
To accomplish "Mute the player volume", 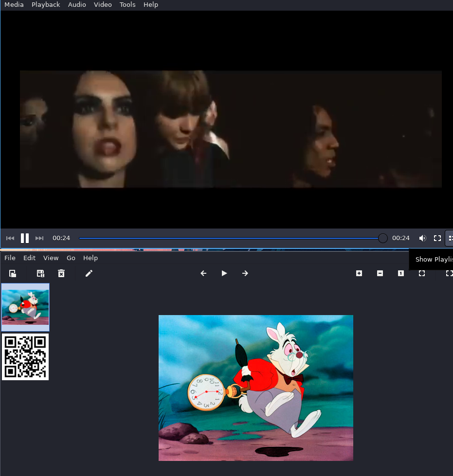I will click(422, 238).
